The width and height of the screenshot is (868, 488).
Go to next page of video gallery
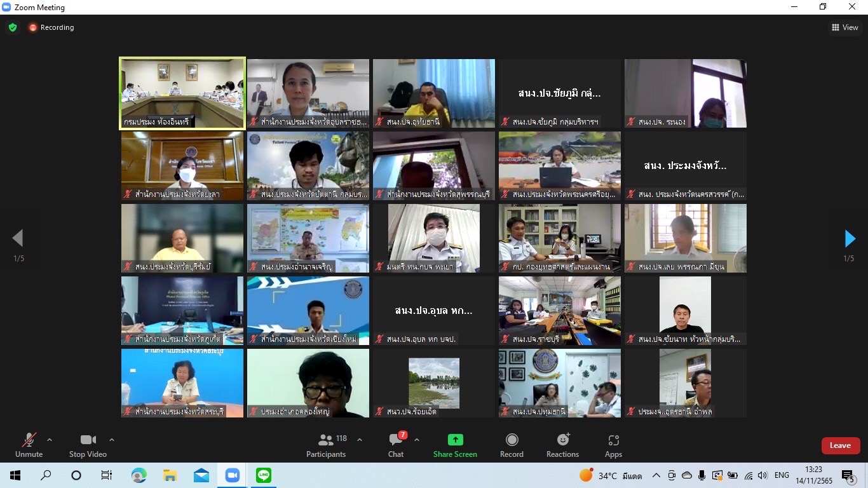coord(850,239)
